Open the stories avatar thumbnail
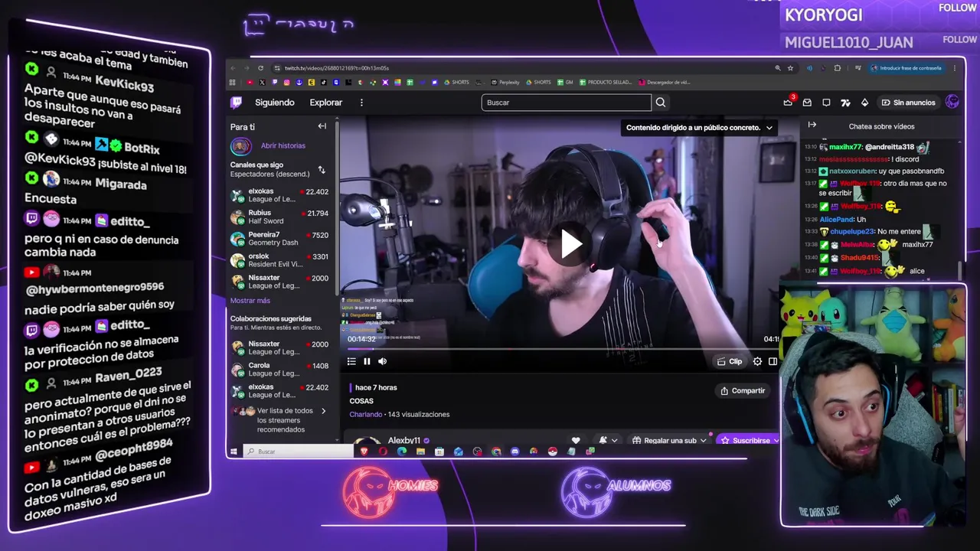Viewport: 980px width, 551px height. [x=240, y=145]
